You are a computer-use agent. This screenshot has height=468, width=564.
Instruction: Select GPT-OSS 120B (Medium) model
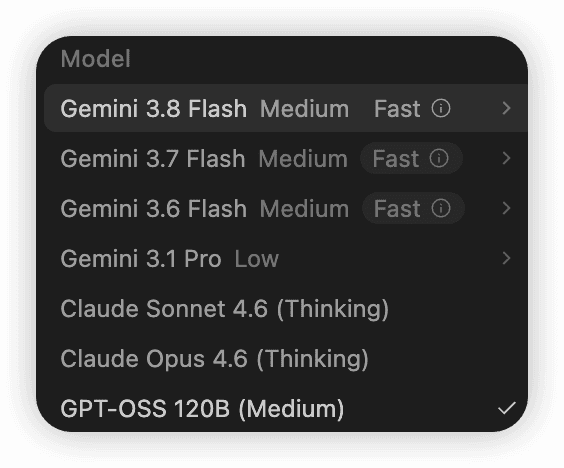click(x=286, y=408)
